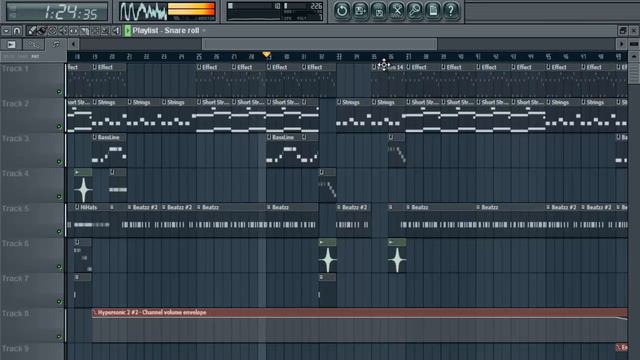Mute Track 7 with its green dot
This screenshot has width=640, height=360.
59,302
